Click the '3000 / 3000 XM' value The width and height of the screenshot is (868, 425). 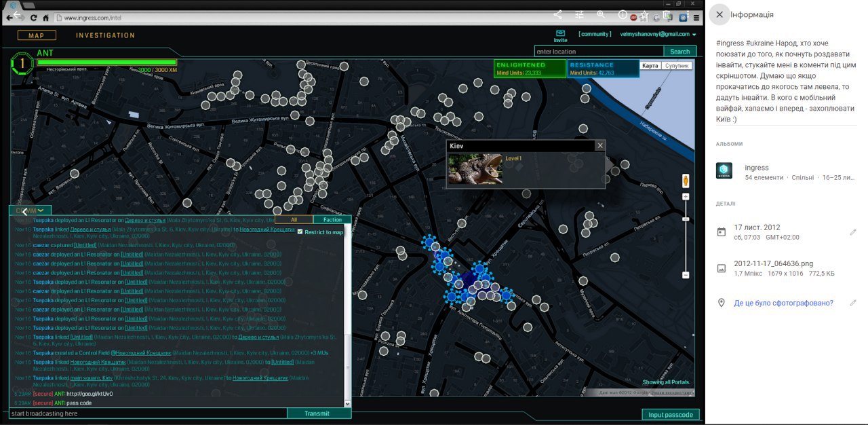158,70
